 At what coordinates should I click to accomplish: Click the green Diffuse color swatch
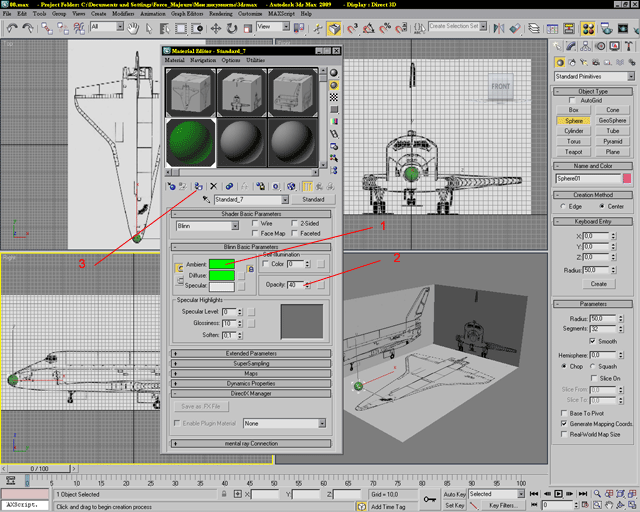pyautogui.click(x=222, y=275)
